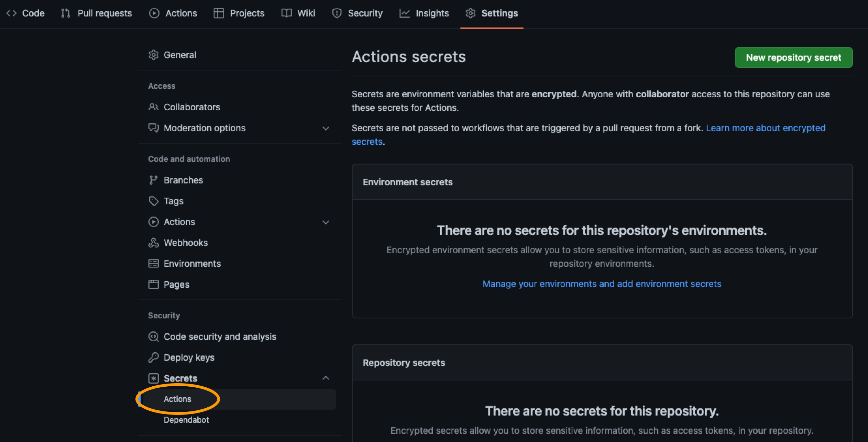Collapse the Secrets section
This screenshot has width=868, height=442.
326,378
